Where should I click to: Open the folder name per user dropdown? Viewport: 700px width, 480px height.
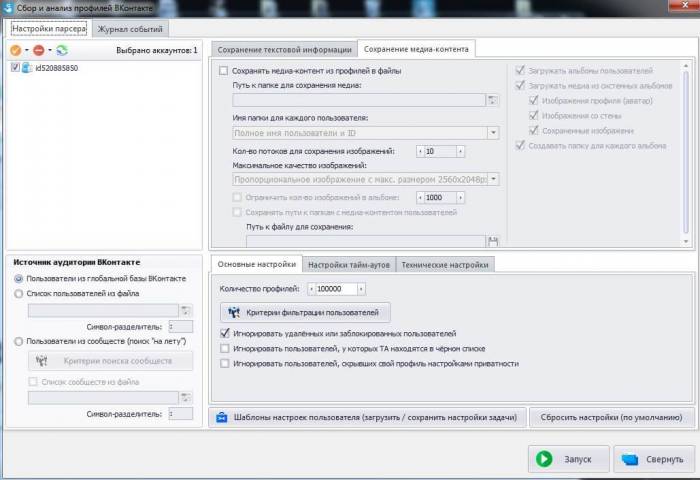(x=493, y=132)
